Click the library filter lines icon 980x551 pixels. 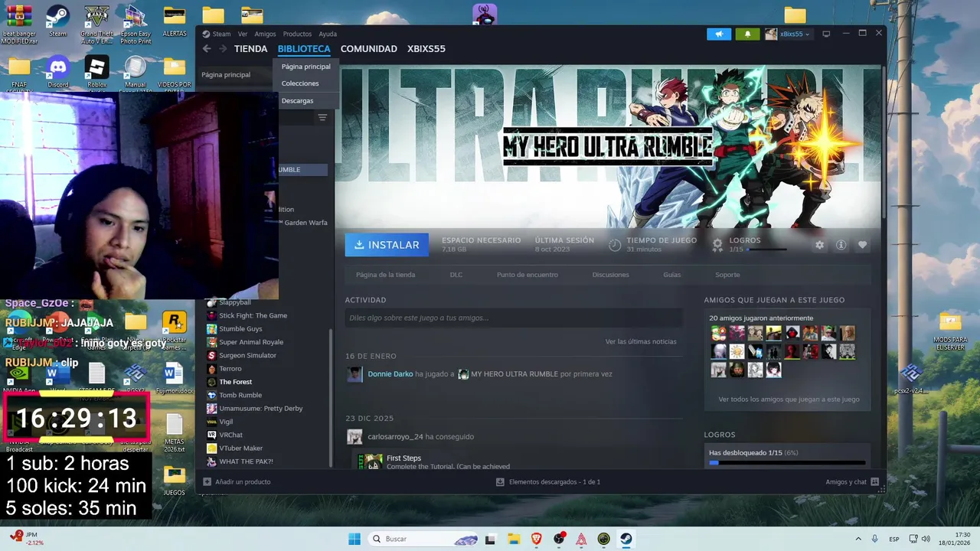(x=322, y=117)
